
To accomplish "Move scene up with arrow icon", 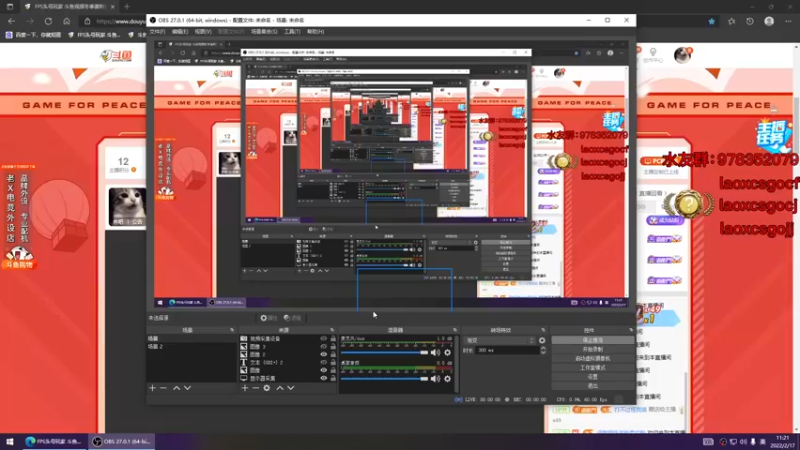I will [x=177, y=388].
